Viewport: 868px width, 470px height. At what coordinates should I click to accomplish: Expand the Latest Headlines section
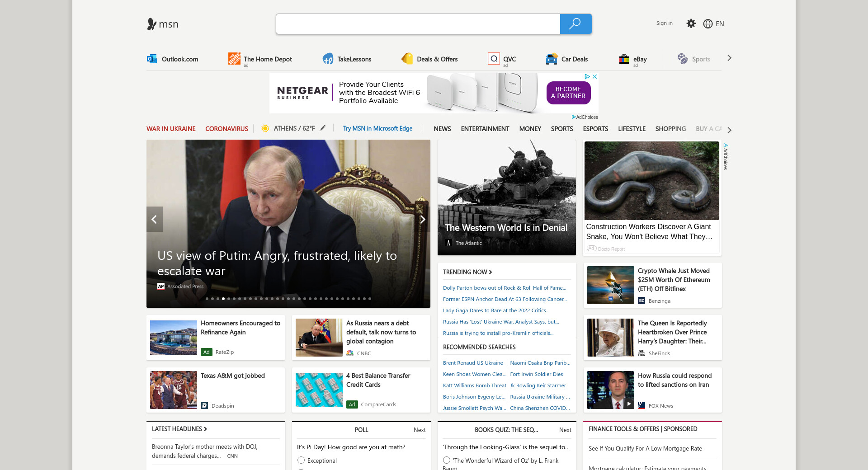coord(179,429)
